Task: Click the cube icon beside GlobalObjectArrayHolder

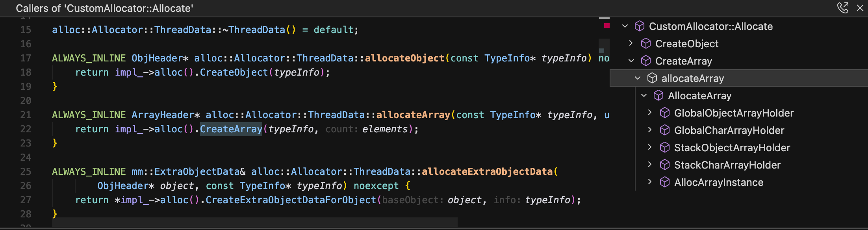Action: [665, 113]
